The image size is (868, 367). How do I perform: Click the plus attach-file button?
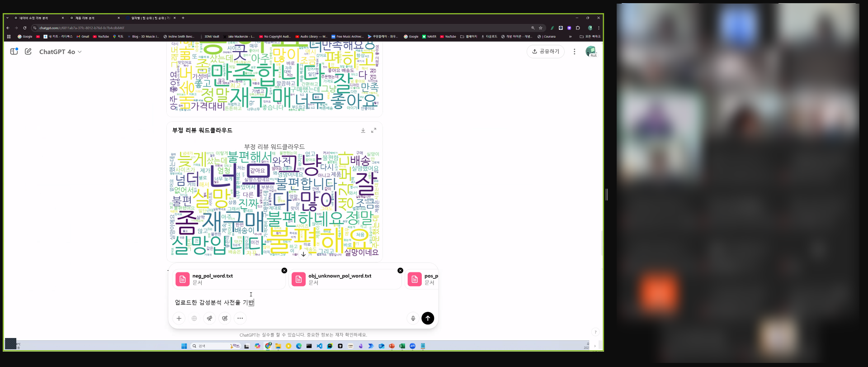coord(179,318)
